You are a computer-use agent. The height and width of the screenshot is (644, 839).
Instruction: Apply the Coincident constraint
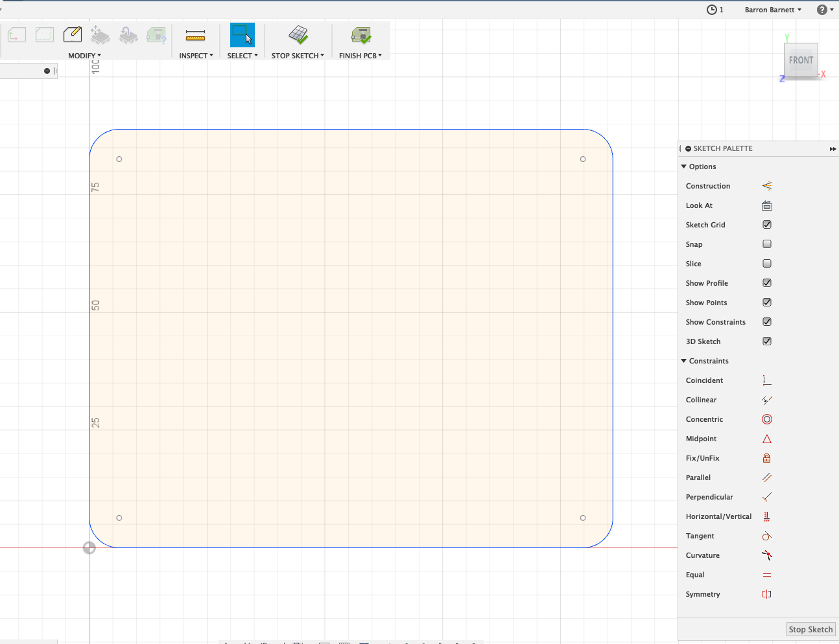click(766, 380)
